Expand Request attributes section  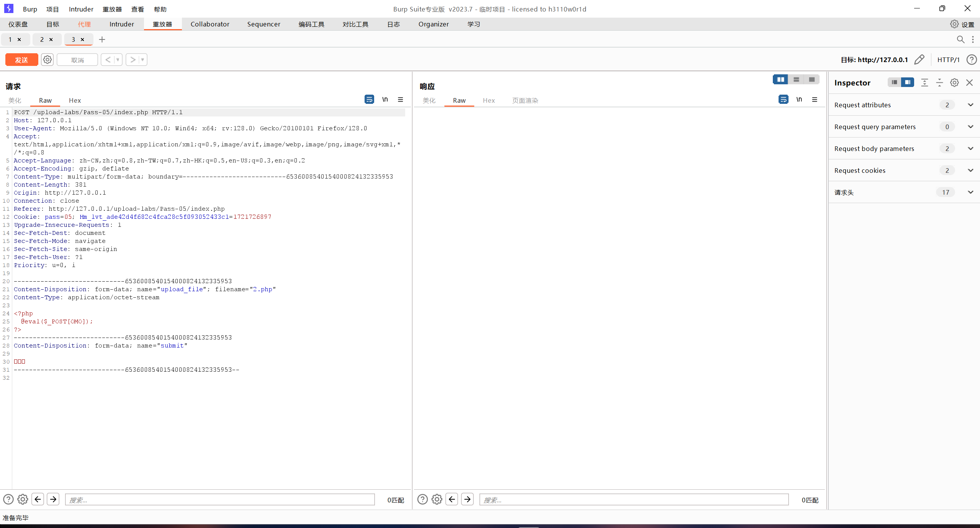tap(970, 105)
